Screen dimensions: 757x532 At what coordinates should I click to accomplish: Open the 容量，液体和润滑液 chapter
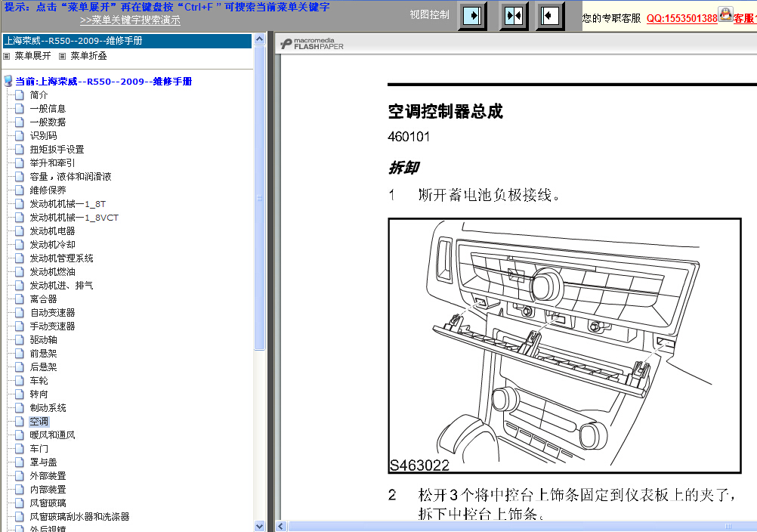click(70, 177)
